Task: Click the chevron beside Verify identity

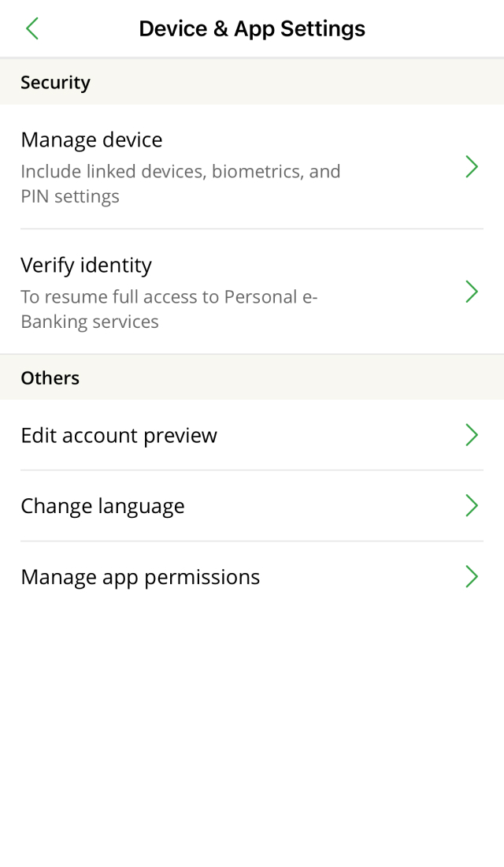Action: click(x=472, y=292)
